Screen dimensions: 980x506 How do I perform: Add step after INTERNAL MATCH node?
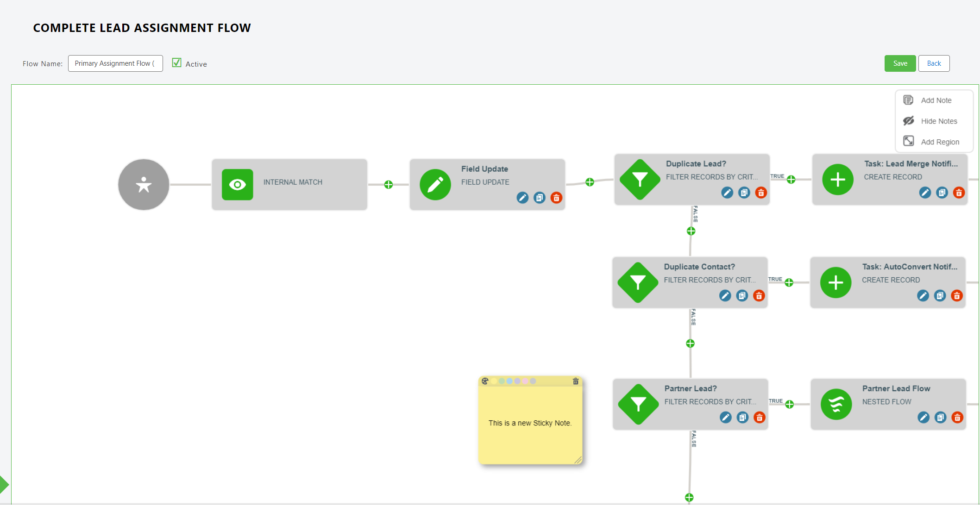click(389, 185)
